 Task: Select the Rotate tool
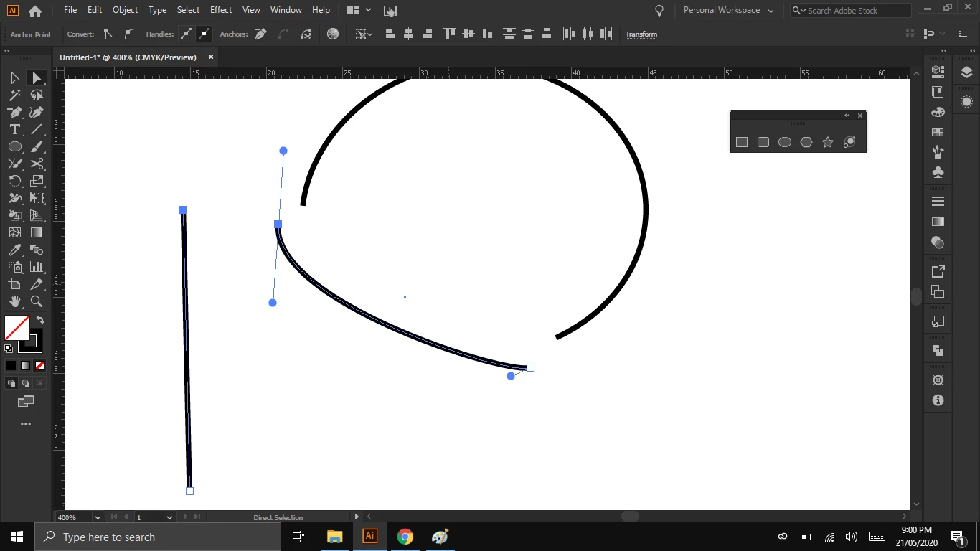pyautogui.click(x=14, y=181)
